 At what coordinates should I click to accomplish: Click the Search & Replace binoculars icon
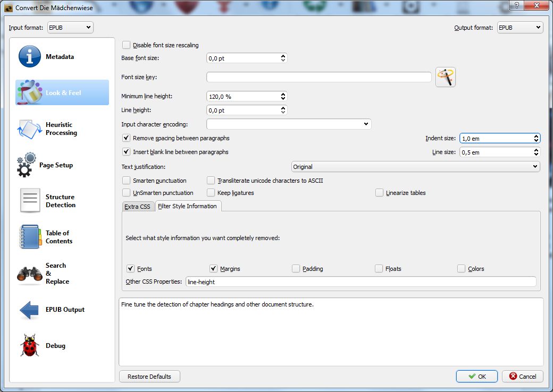point(30,274)
